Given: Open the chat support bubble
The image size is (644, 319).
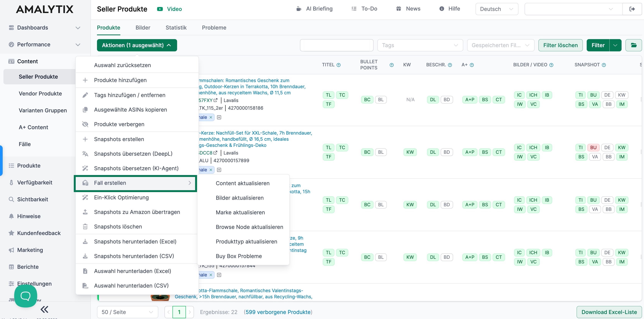Looking at the screenshot, I should [x=25, y=296].
